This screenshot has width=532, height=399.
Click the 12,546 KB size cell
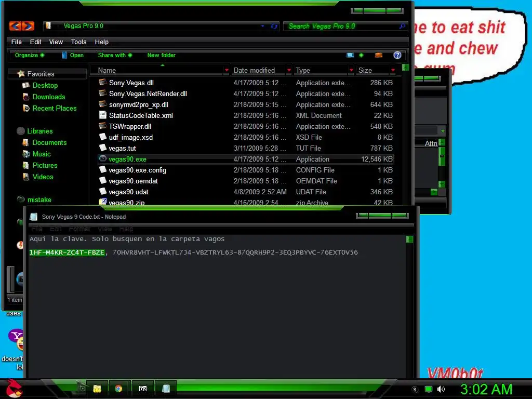pyautogui.click(x=377, y=159)
